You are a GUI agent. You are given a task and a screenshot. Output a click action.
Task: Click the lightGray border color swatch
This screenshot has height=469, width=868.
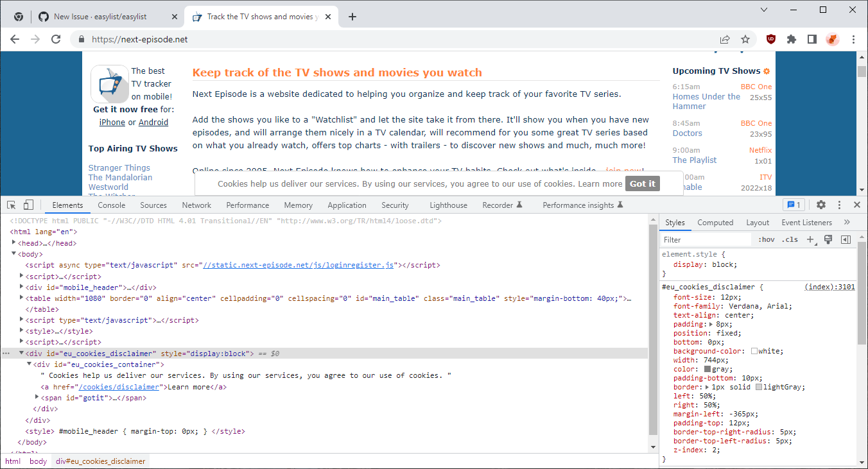tap(759, 388)
